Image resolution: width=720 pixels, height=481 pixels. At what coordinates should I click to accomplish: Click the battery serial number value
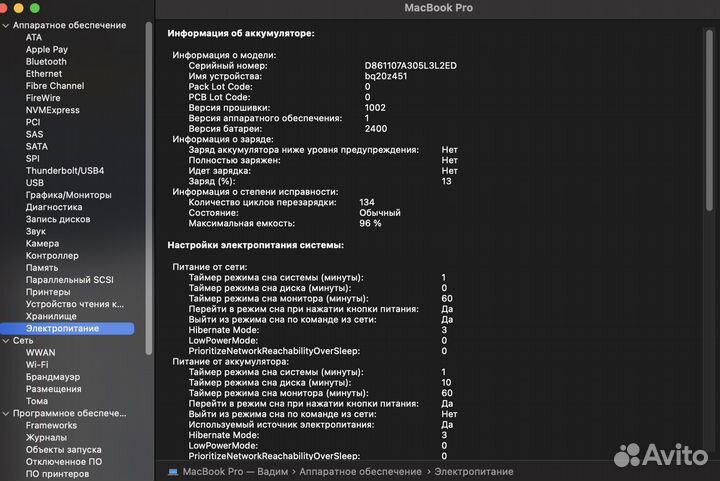410,65
